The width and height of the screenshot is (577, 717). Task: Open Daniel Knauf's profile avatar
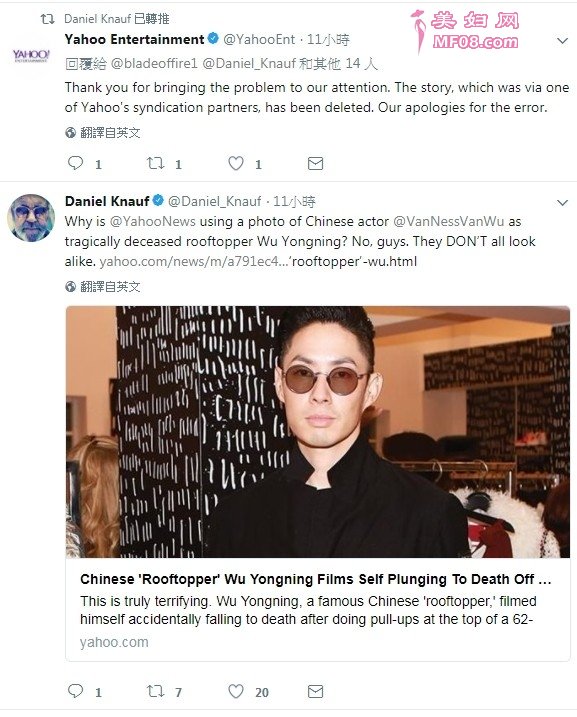click(31, 218)
